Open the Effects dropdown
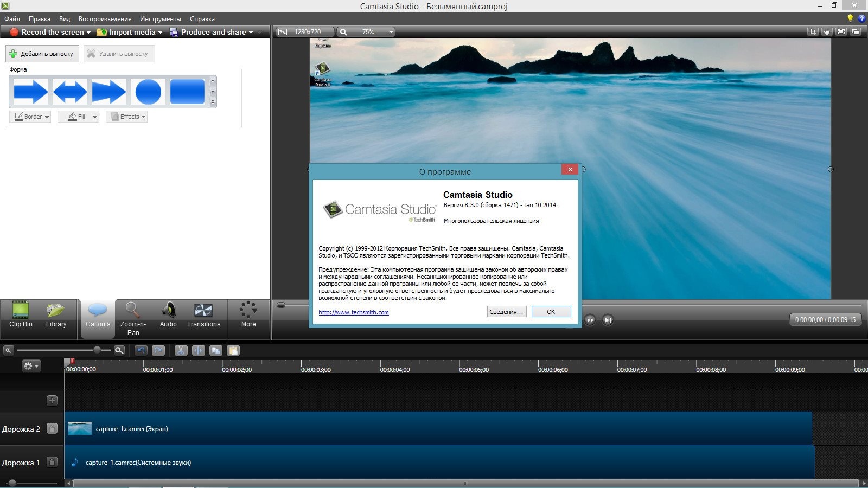 [126, 117]
